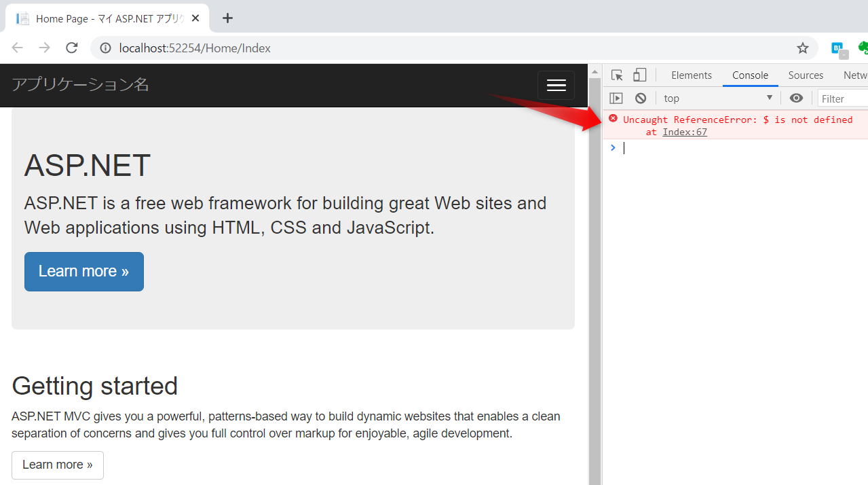Select the Home Page browser tab

107,18
